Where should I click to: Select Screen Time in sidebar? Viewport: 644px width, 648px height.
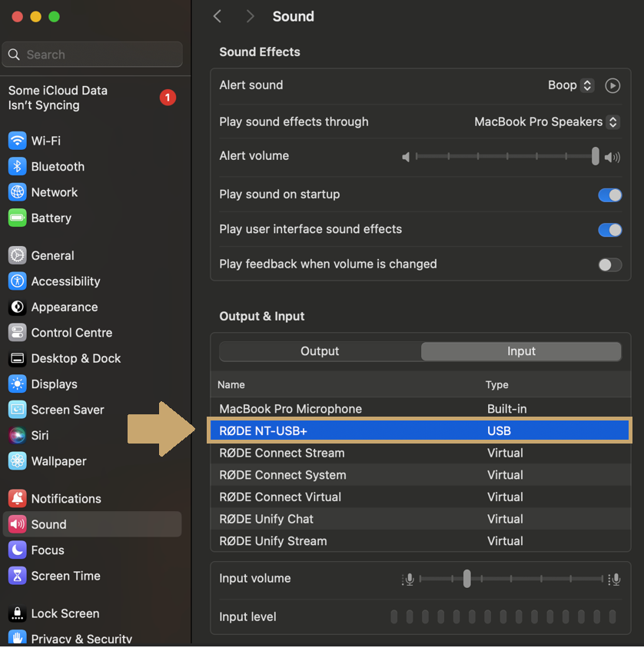pyautogui.click(x=65, y=576)
